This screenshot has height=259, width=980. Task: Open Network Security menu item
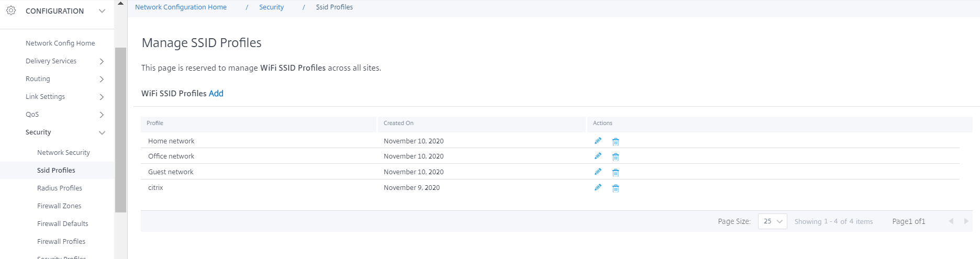[63, 153]
